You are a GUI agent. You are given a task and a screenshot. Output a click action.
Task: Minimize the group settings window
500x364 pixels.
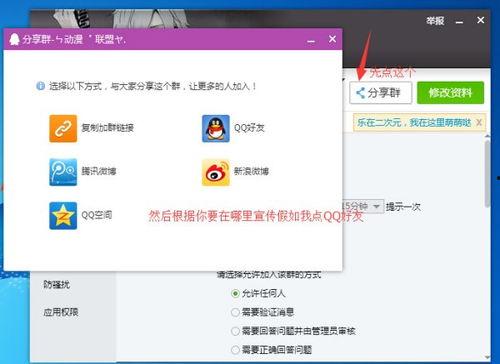tap(459, 22)
